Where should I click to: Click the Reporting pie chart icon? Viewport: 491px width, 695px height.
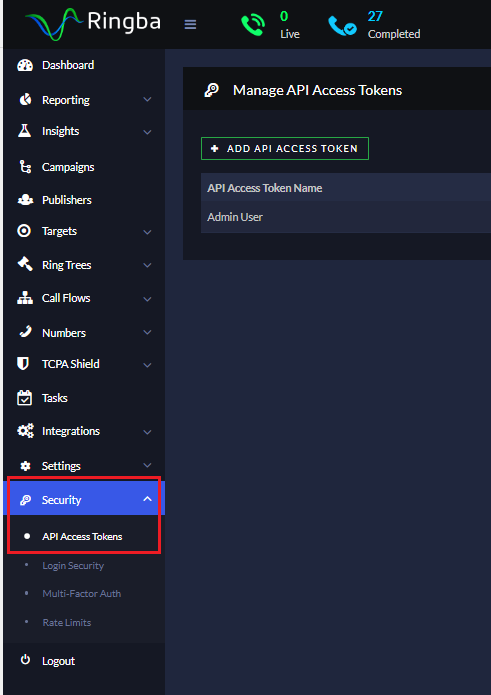pyautogui.click(x=25, y=99)
